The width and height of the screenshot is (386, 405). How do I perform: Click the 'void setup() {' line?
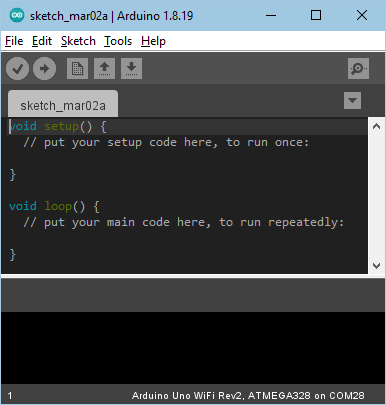click(x=58, y=126)
